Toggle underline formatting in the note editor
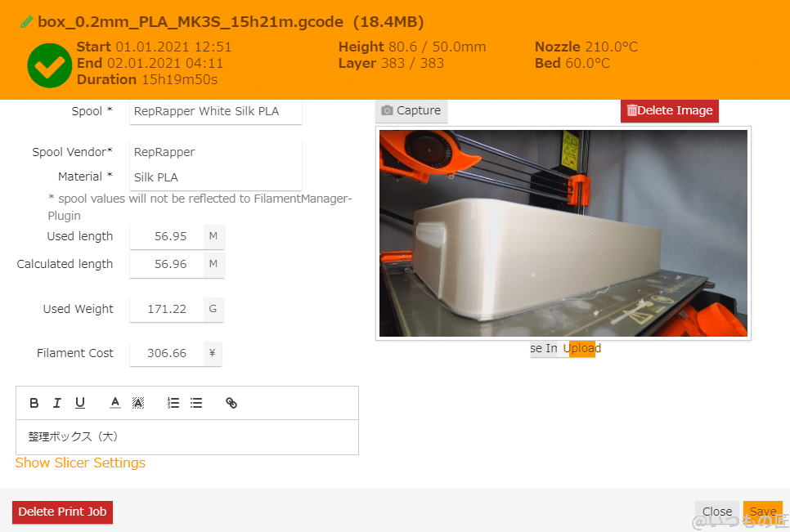Viewport: 790px width, 532px height. point(80,403)
